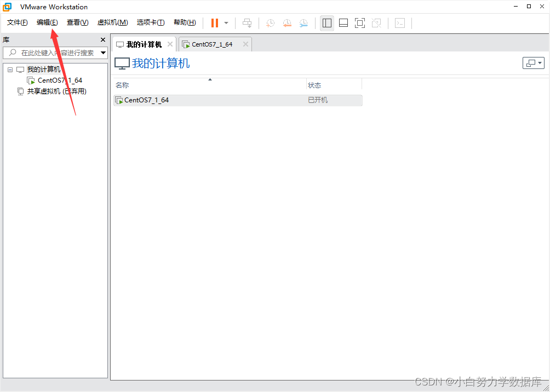The image size is (550, 392).
Task: Open the 选项卡(T) menu
Action: (x=151, y=23)
